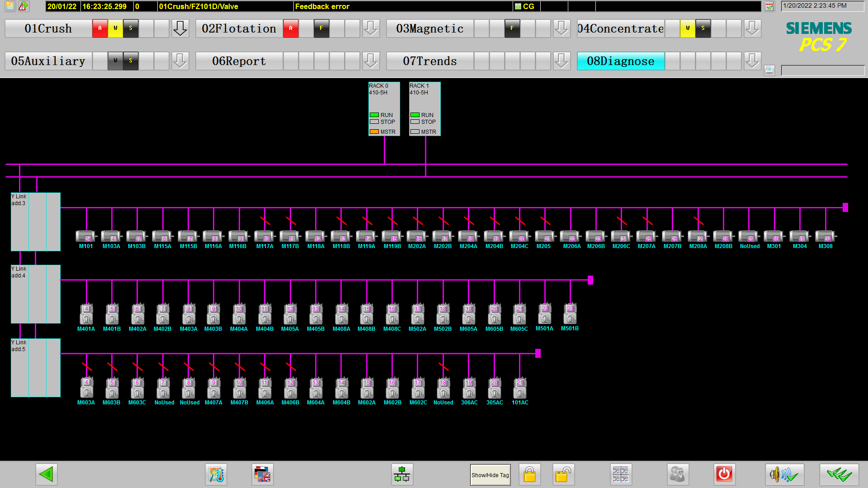Expand the 01Crush area down arrow
This screenshot has width=868, height=488.
coord(180,28)
